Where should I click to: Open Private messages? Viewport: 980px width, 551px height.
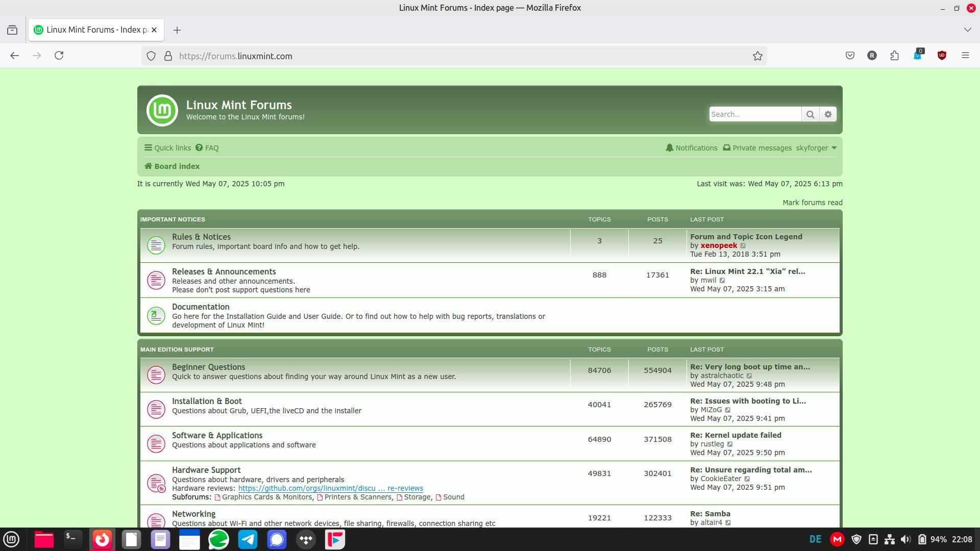tap(757, 148)
